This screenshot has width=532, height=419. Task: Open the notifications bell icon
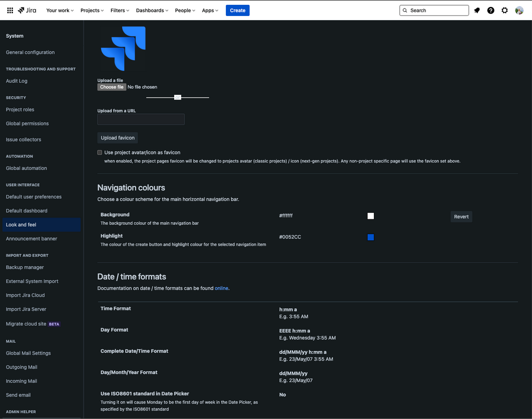click(477, 10)
